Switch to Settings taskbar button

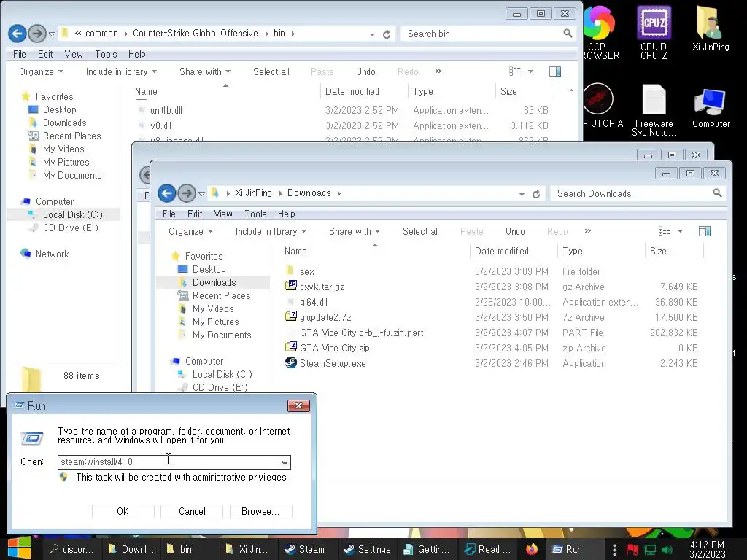click(x=368, y=550)
